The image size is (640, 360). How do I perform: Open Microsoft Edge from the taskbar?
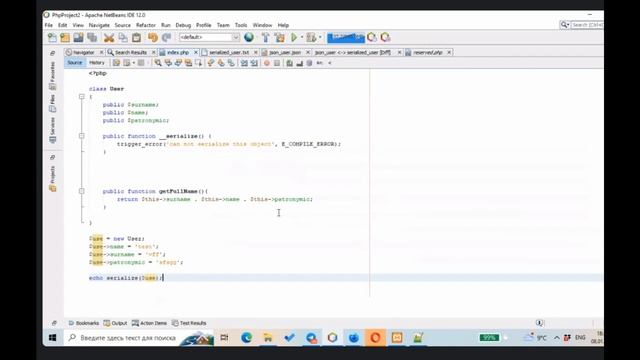pos(247,338)
